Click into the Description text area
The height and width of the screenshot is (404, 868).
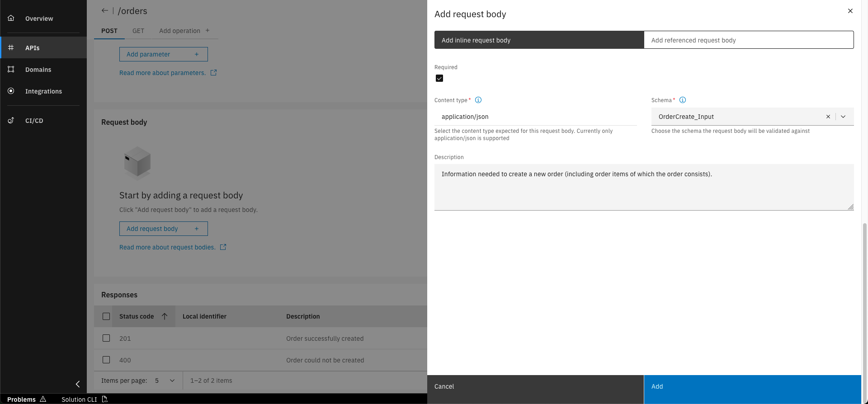(x=644, y=187)
